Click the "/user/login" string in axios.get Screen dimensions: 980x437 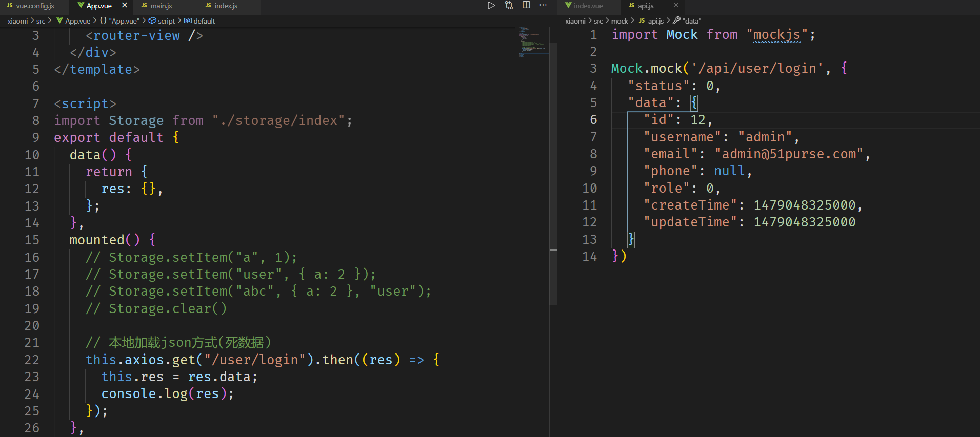pyautogui.click(x=255, y=360)
